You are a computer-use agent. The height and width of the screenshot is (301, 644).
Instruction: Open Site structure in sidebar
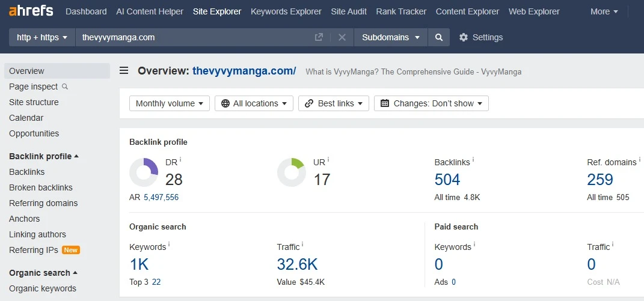(x=34, y=102)
